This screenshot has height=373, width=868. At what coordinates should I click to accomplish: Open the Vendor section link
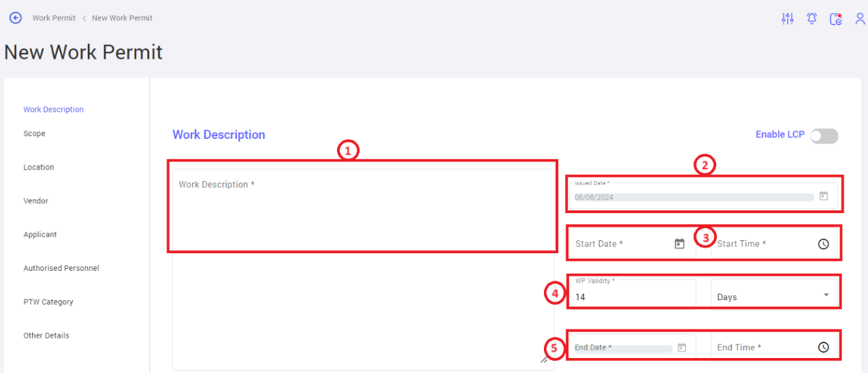(x=36, y=201)
